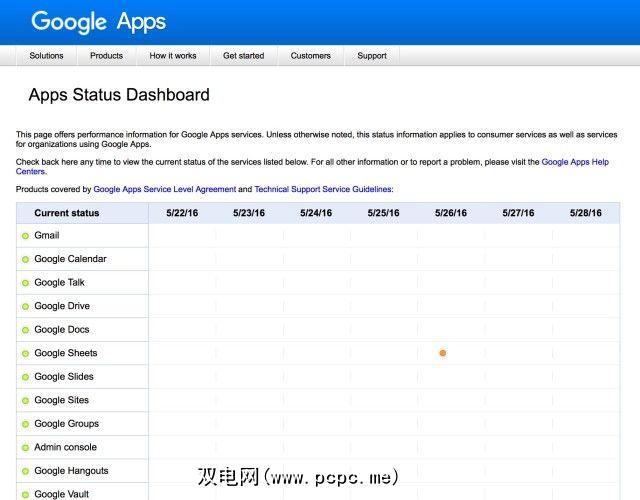Click the green status icon for Google Hangouts
Viewport: 640px width, 500px height.
[26, 471]
